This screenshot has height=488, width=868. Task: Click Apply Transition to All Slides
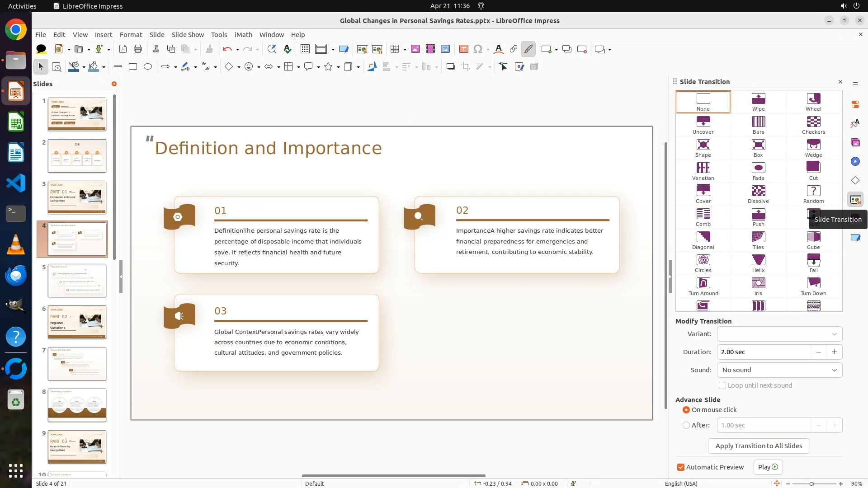pyautogui.click(x=759, y=446)
